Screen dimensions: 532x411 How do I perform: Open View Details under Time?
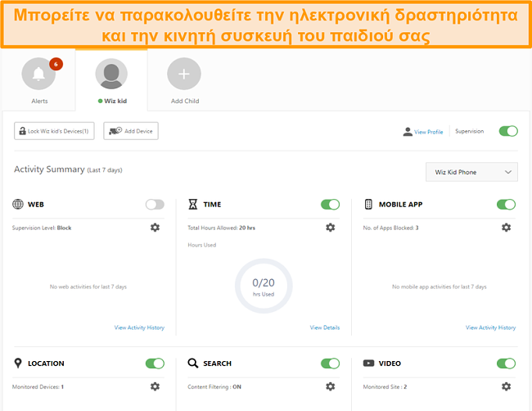point(325,327)
